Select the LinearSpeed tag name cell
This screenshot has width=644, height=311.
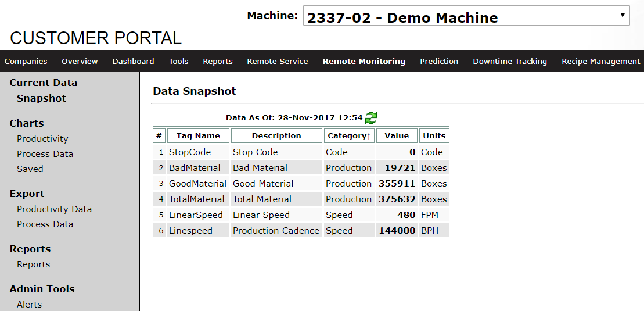[199, 215]
